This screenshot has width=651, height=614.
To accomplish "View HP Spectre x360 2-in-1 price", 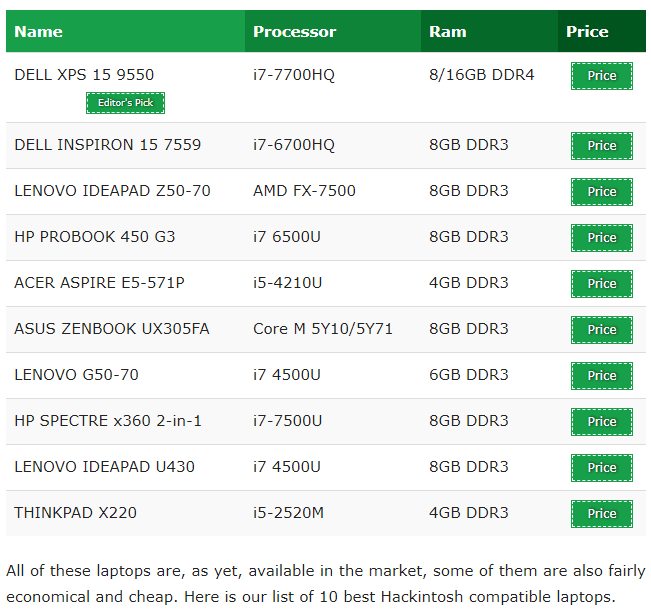I will pos(601,422).
